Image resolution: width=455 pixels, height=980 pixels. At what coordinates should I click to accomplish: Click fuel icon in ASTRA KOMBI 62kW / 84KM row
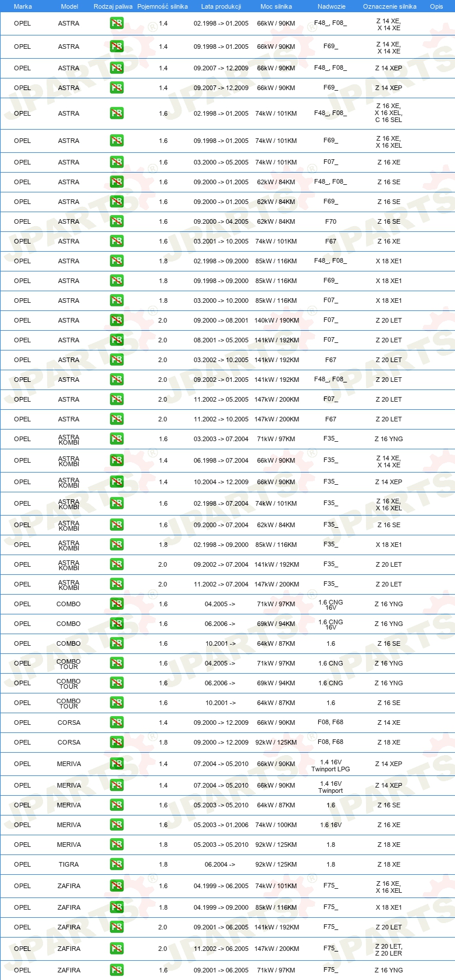tap(116, 525)
